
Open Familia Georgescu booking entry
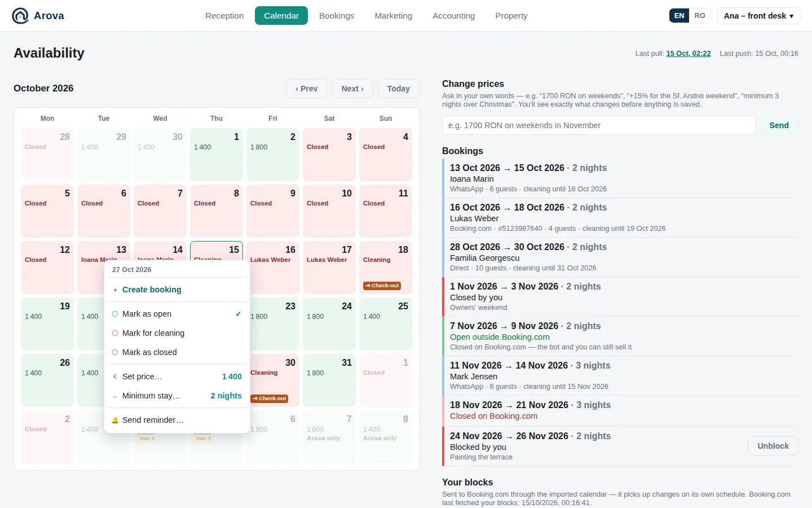coord(620,257)
